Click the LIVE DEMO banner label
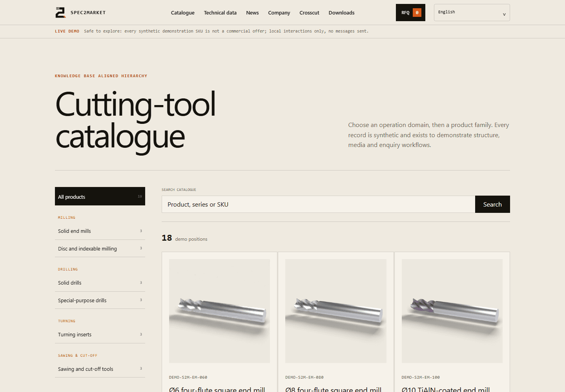 [67, 31]
